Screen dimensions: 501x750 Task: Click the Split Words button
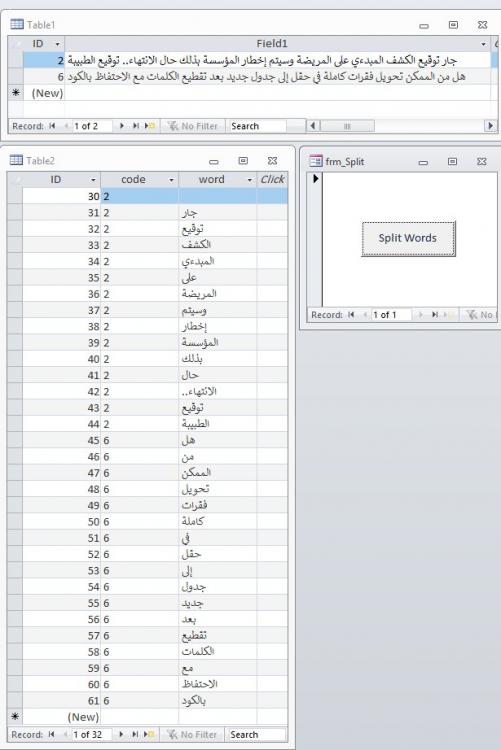pos(408,238)
